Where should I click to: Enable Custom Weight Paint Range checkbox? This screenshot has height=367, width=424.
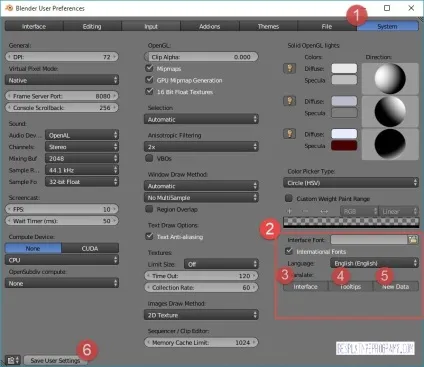(289, 198)
